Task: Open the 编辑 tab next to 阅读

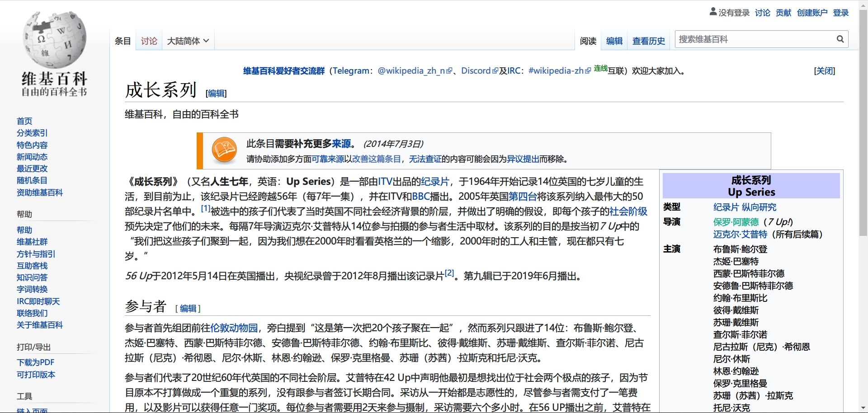Action: click(614, 41)
